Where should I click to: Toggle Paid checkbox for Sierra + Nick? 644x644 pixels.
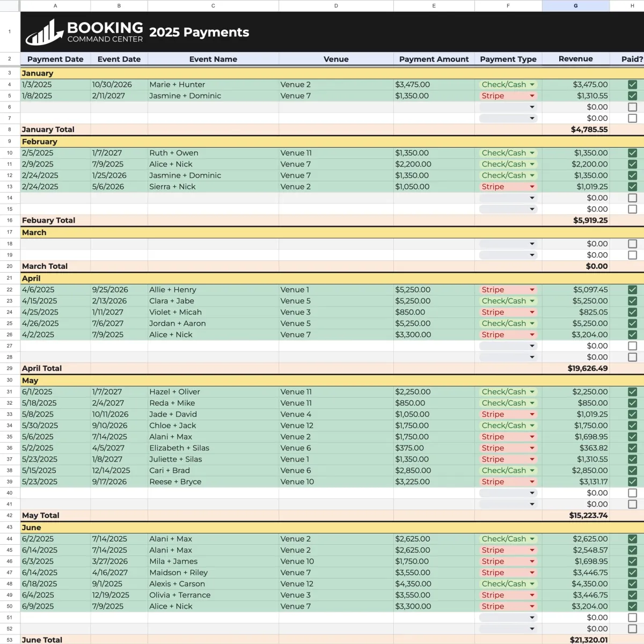tap(632, 187)
